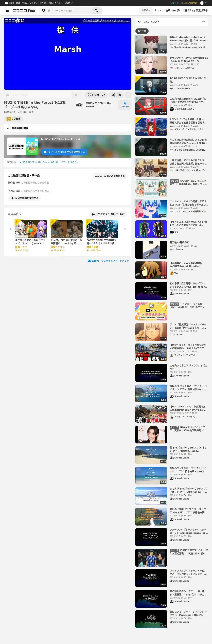Open 静画 in the top menu
212x644 pixels.
18,3
